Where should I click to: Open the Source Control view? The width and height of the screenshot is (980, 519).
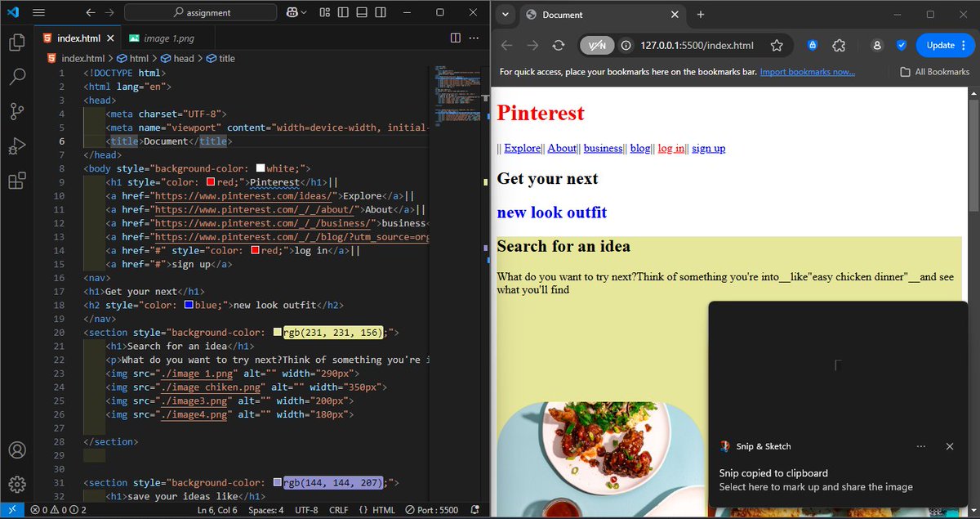(x=17, y=112)
